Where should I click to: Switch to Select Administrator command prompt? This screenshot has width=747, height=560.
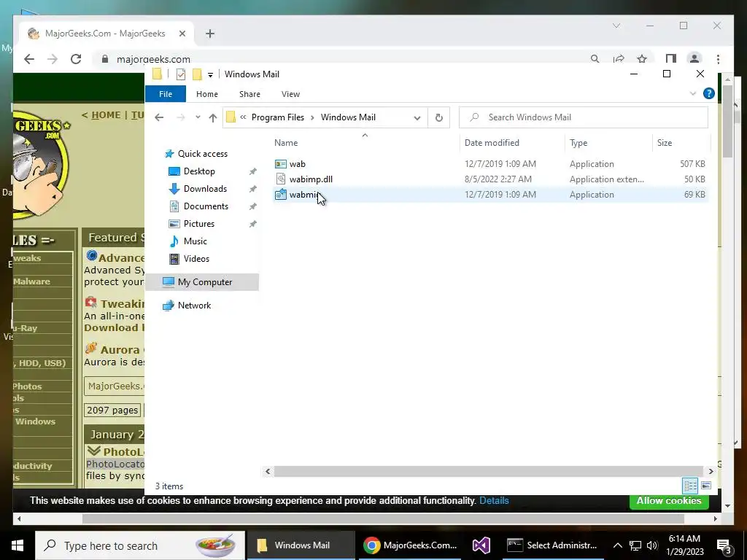click(551, 545)
